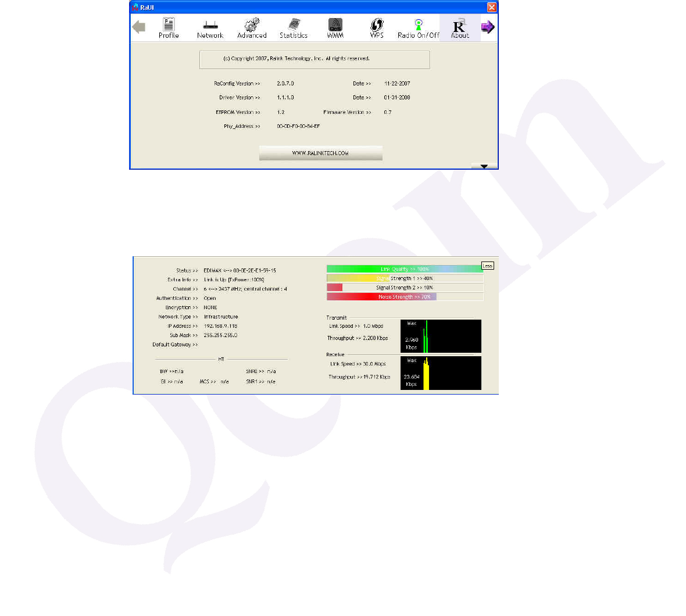Select Firmware Version value 0.7

[x=388, y=112]
